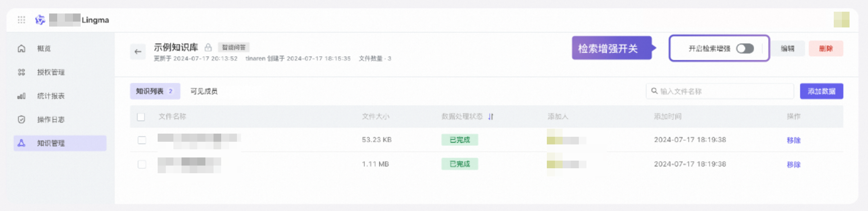The width and height of the screenshot is (868, 211).
Task: Click the 编辑 edit button
Action: click(x=787, y=49)
